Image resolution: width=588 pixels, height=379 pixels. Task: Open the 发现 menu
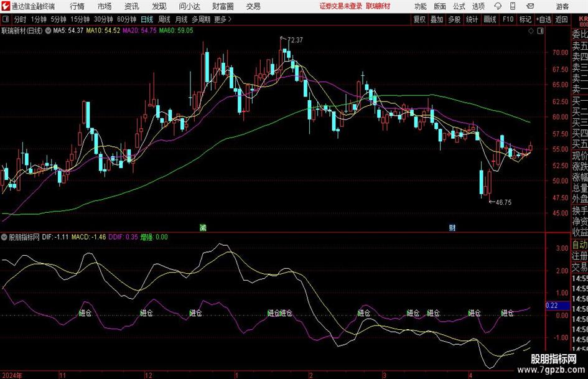(x=159, y=6)
